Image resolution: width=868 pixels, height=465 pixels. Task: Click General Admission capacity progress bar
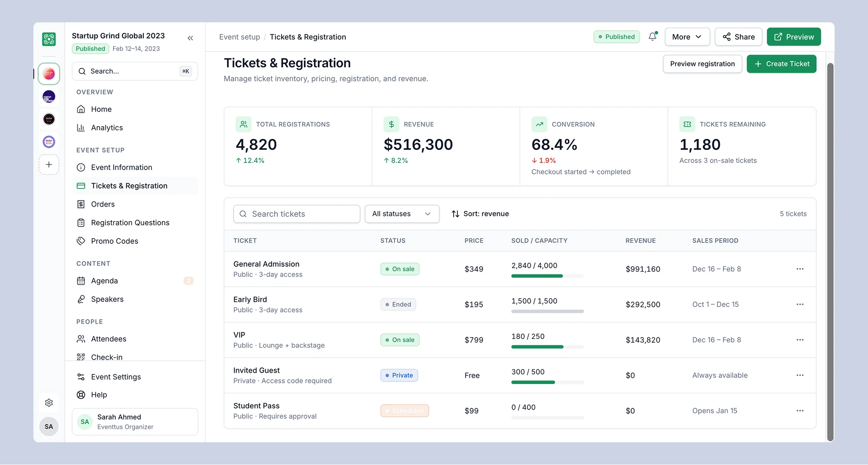tap(547, 276)
